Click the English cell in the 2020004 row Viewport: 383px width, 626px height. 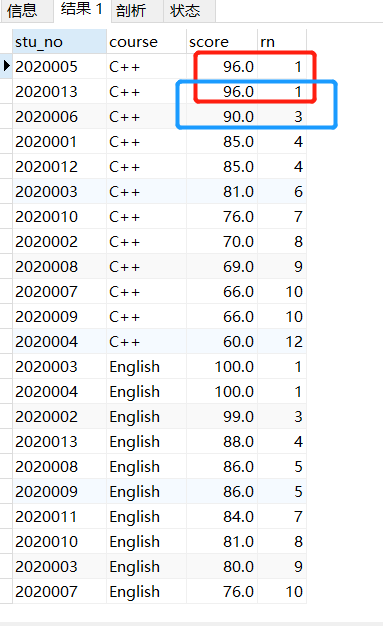pyautogui.click(x=147, y=392)
